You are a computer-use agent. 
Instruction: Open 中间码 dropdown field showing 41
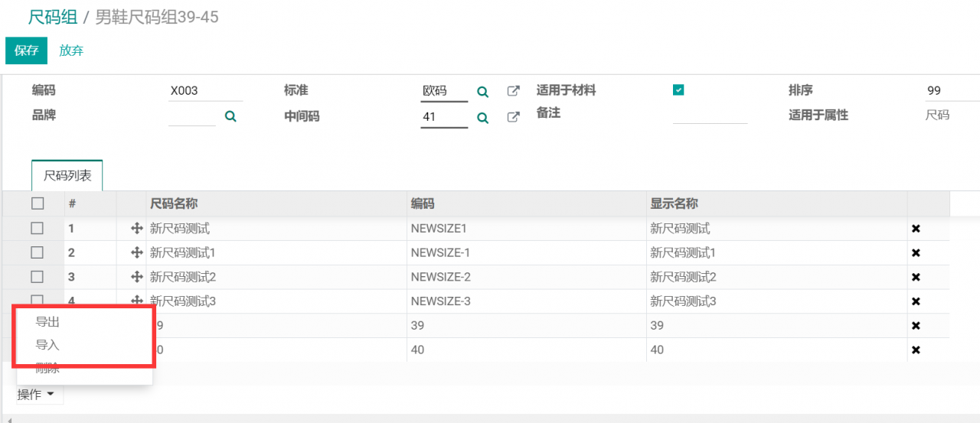click(443, 117)
